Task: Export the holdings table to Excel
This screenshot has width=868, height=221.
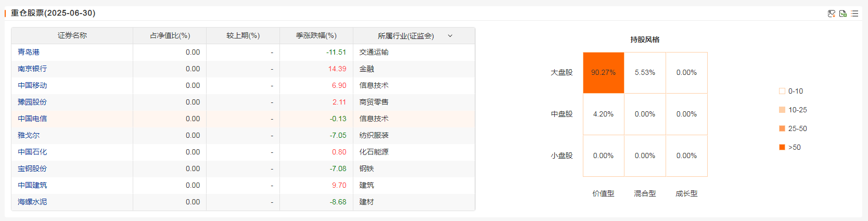Action: pyautogui.click(x=843, y=14)
